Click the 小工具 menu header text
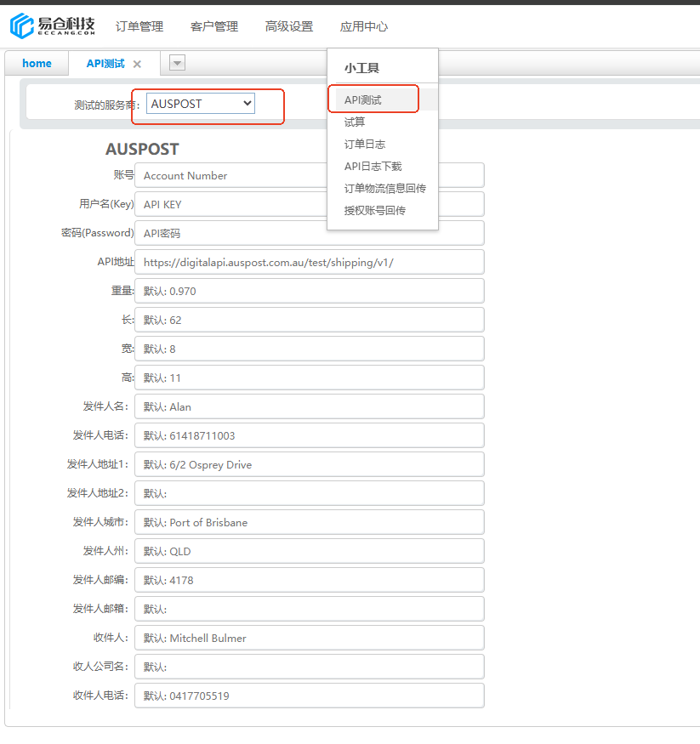The height and width of the screenshot is (744, 700). (361, 68)
